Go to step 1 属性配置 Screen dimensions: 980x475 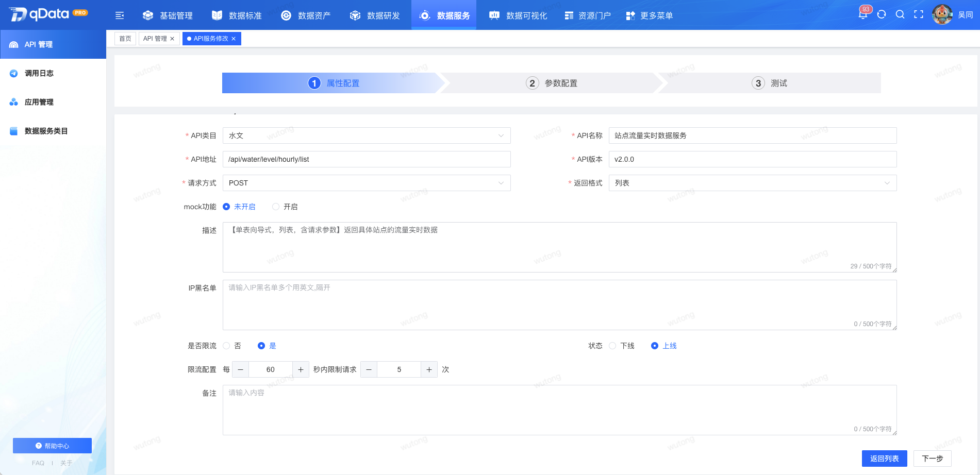pos(333,83)
